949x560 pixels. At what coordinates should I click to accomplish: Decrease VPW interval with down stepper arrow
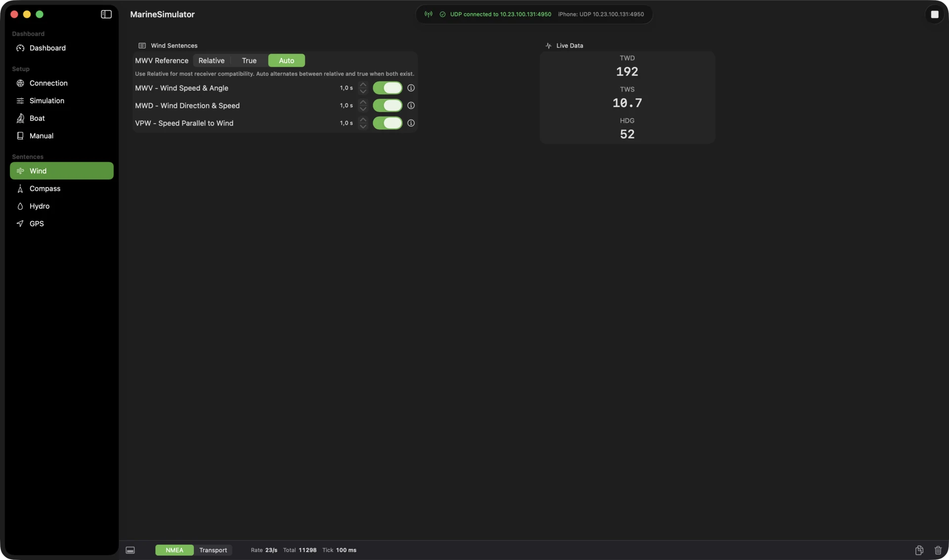[363, 127]
